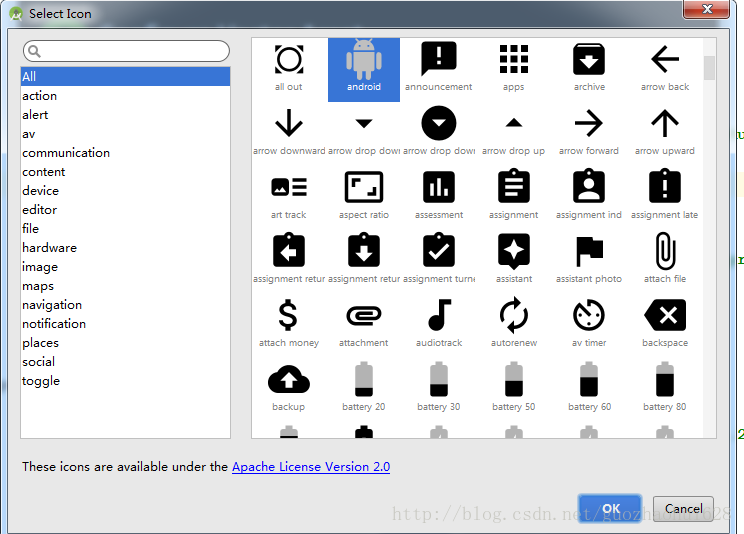Screen dimensions: 744x534
Task: Choose the archive icon
Action: 589,59
